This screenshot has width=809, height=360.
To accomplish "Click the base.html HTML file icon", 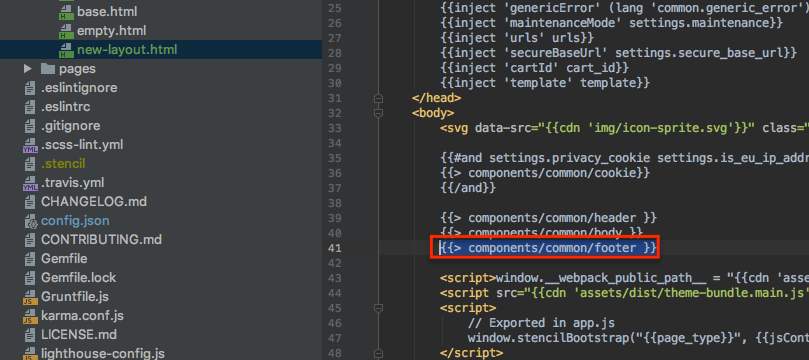I will pos(66,11).
